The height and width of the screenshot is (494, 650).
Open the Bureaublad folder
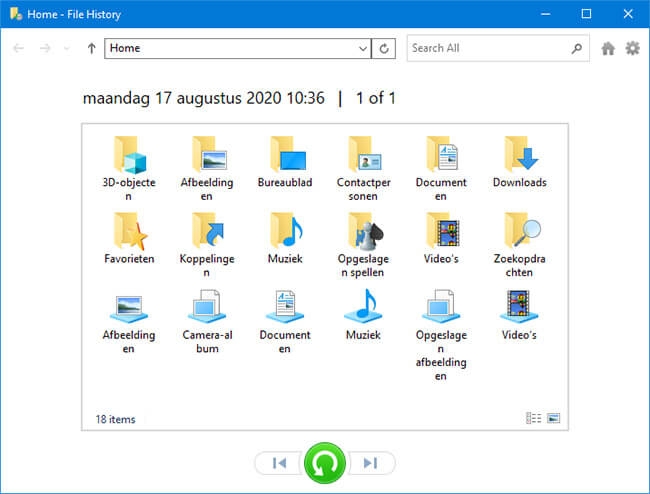pos(285,162)
